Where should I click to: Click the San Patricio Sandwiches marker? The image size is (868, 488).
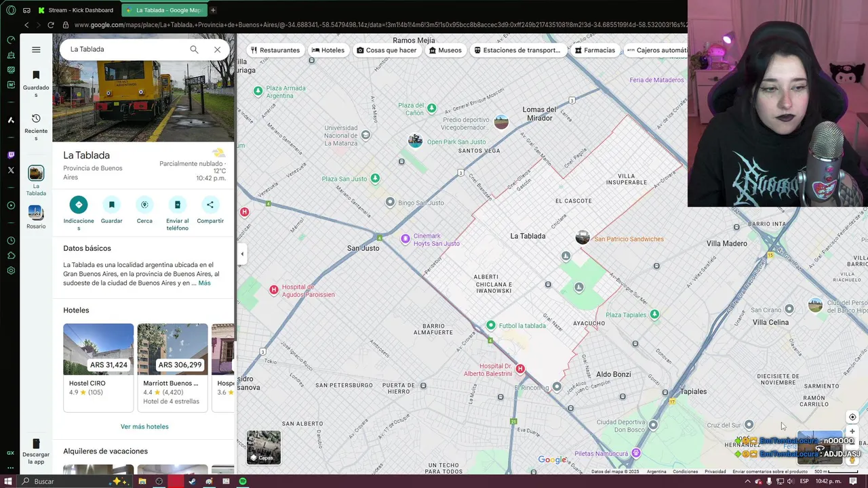click(x=583, y=238)
